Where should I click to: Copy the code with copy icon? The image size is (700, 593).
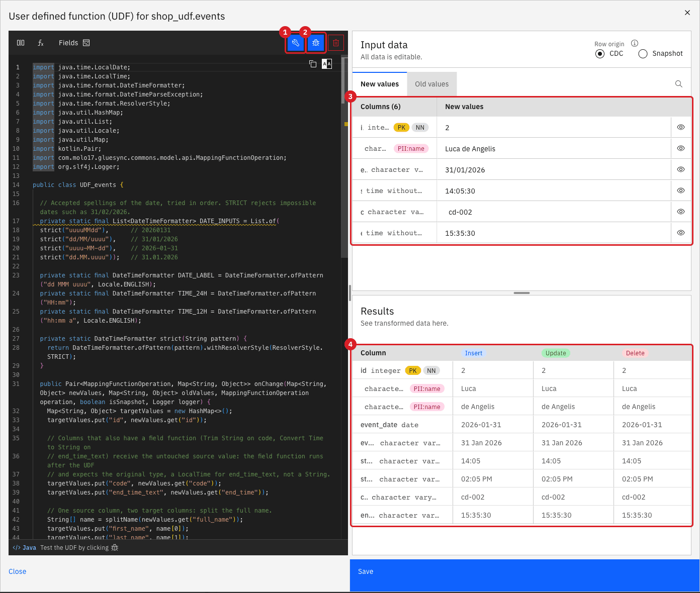313,64
